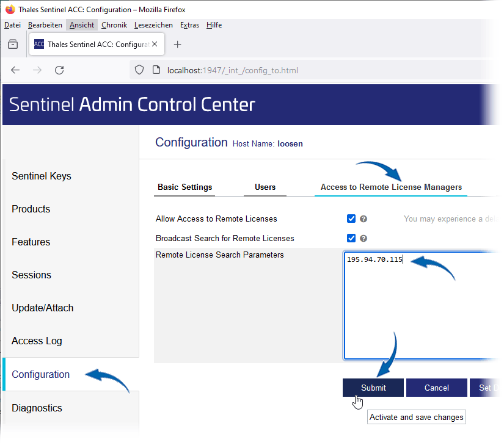Switch to the Basic Settings tab
Image resolution: width=504 pixels, height=445 pixels.
coord(185,187)
